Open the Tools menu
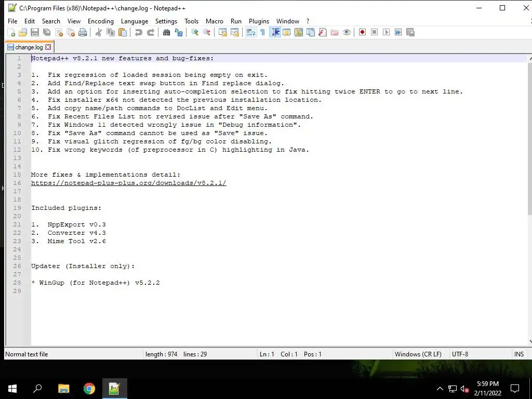 point(191,21)
